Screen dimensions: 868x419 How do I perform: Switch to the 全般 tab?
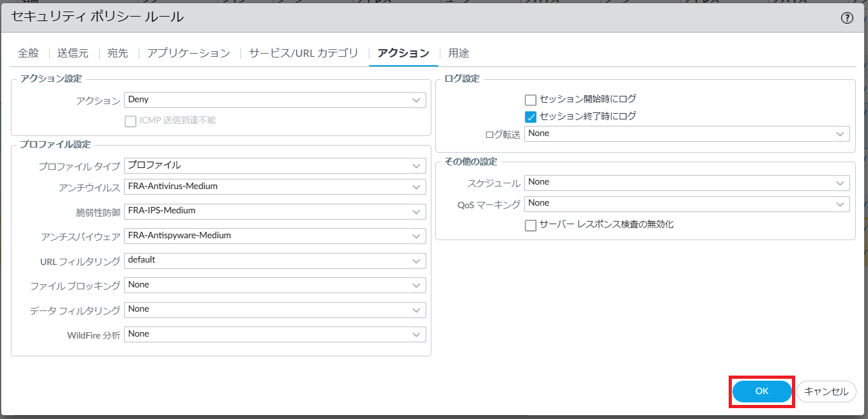click(28, 53)
